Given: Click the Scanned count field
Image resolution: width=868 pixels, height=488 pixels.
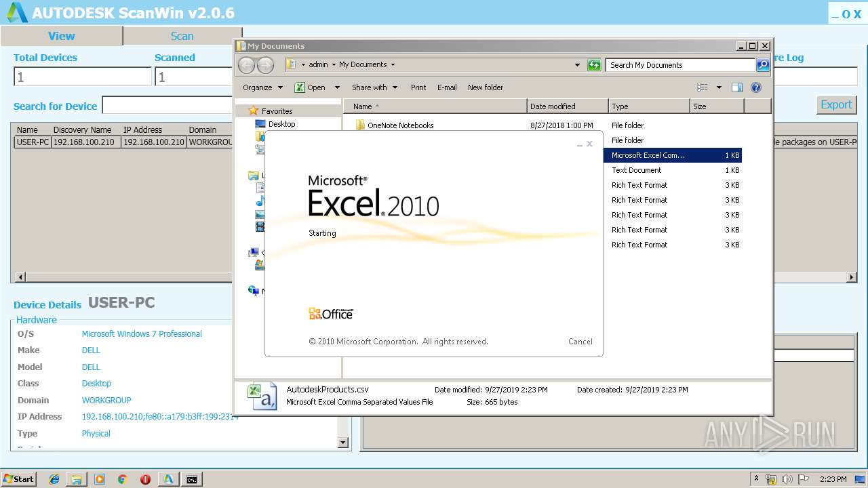Looking at the screenshot, I should coord(193,77).
